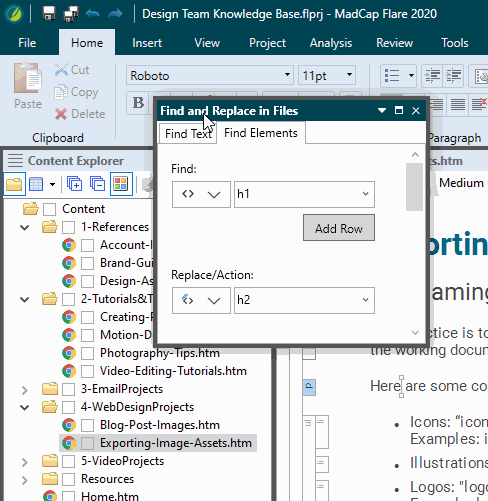
Task: Check the Resources folder checkbox
Action: [68, 479]
